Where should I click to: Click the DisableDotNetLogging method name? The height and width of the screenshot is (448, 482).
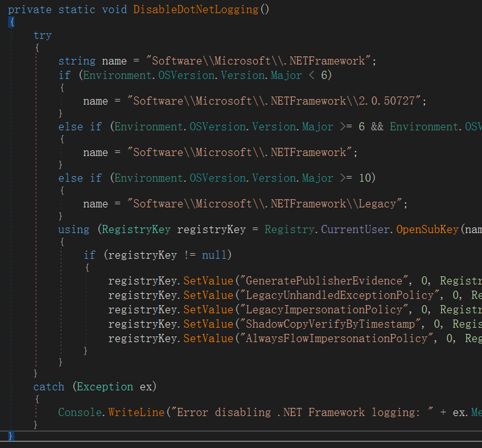point(197,9)
